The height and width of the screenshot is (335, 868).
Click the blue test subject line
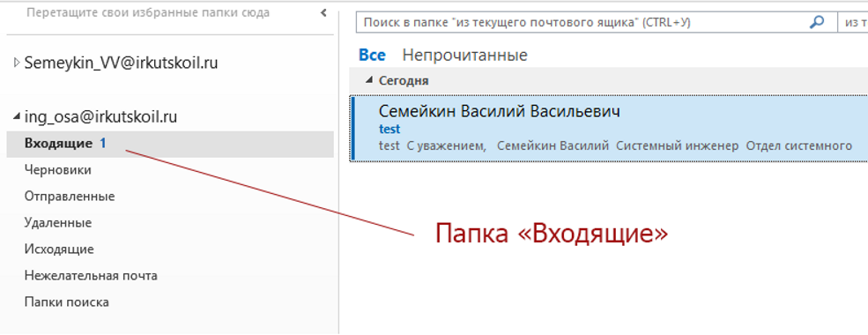(389, 130)
